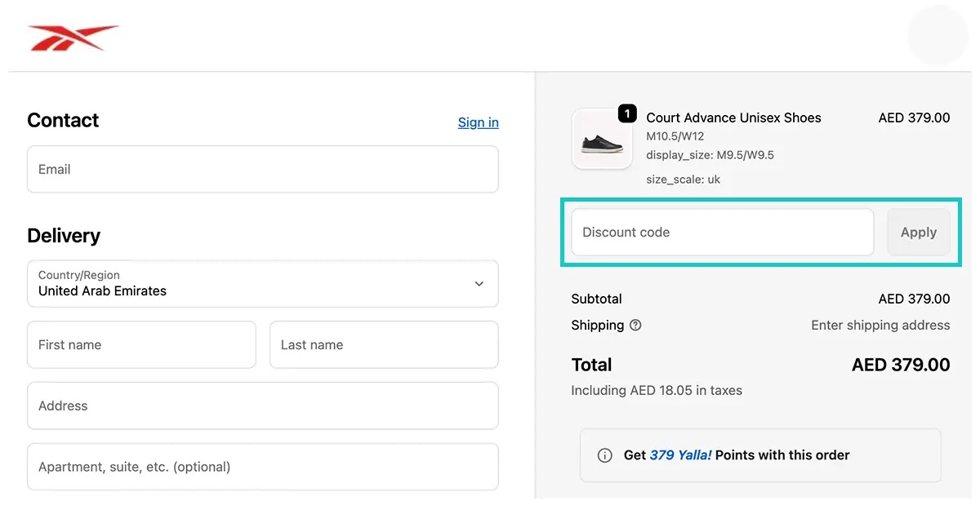Click the round icon at top right corner
Viewport: 980px width, 510px height.
pyautogui.click(x=938, y=35)
